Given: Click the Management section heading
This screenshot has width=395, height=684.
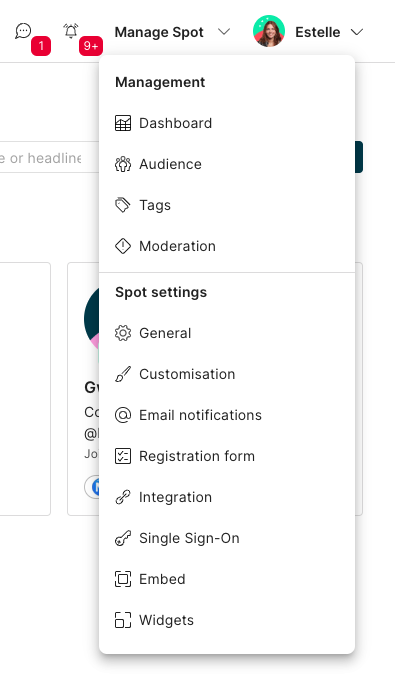Looking at the screenshot, I should pos(160,82).
